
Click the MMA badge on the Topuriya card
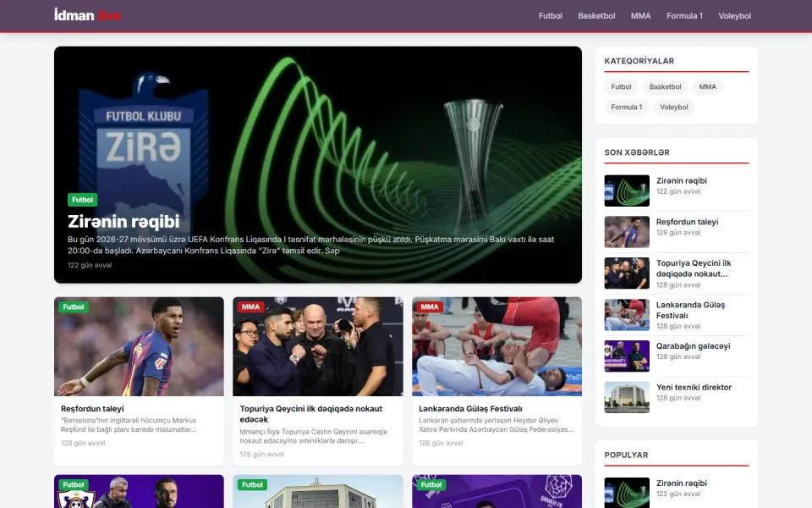tap(250, 306)
